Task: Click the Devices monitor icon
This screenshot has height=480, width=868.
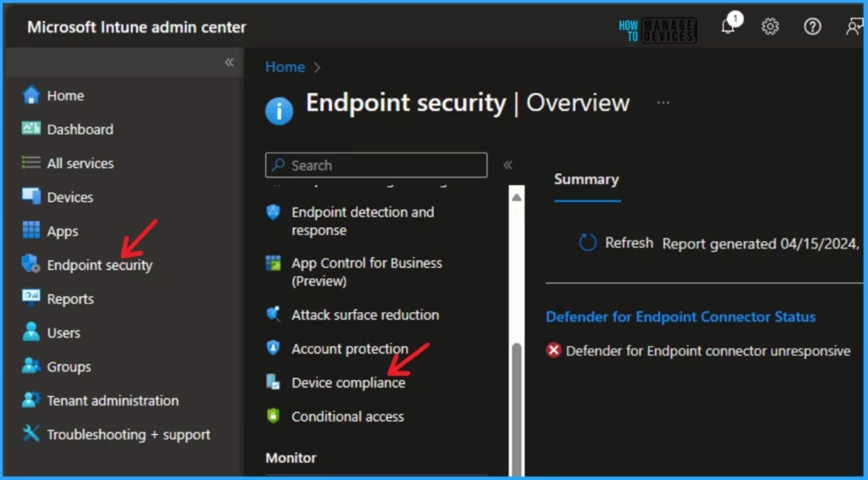Action: point(31,197)
